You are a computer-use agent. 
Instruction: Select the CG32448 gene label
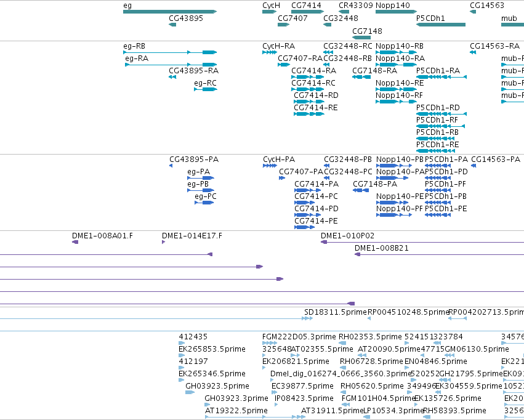tap(341, 18)
